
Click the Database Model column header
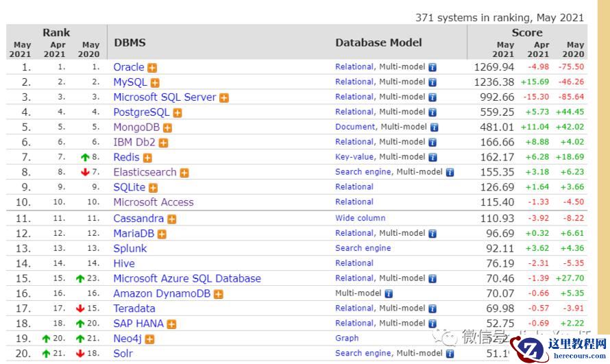[x=378, y=43]
